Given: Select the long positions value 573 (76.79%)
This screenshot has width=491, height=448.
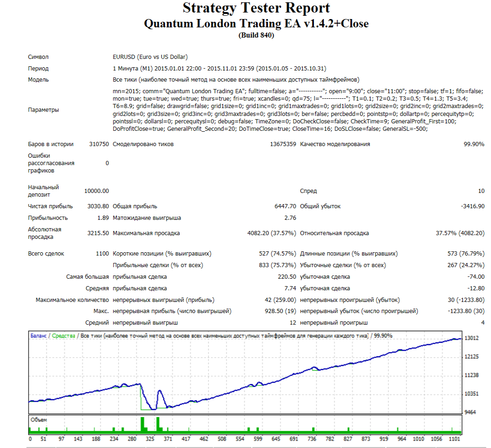Looking at the screenshot, I should click(x=465, y=253).
